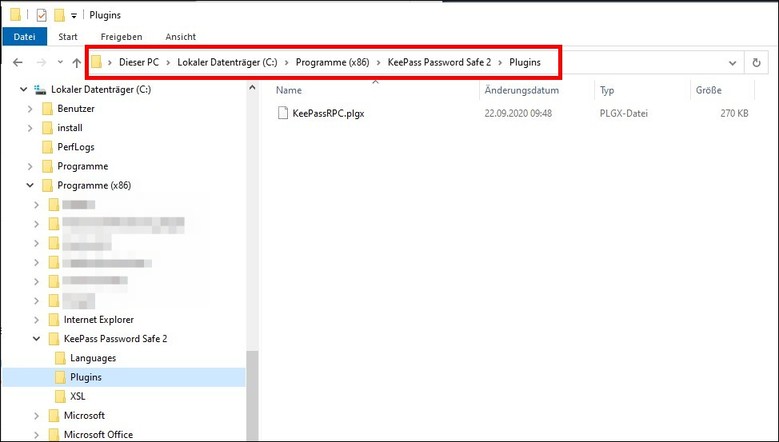This screenshot has width=779, height=442.
Task: Select PerfLogs folder in the tree
Action: [x=76, y=147]
